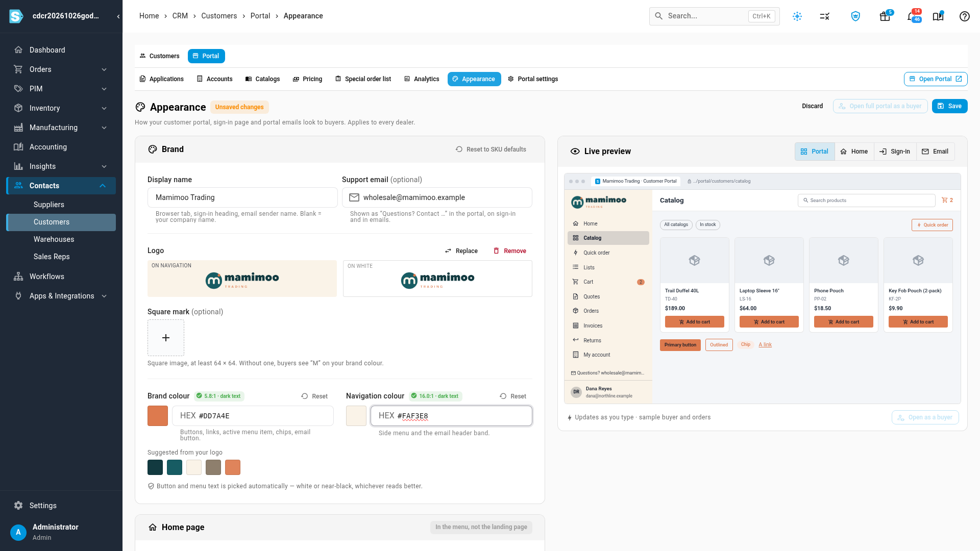980x551 pixels.
Task: Click the Workflows icon in sidebar
Action: tap(18, 277)
